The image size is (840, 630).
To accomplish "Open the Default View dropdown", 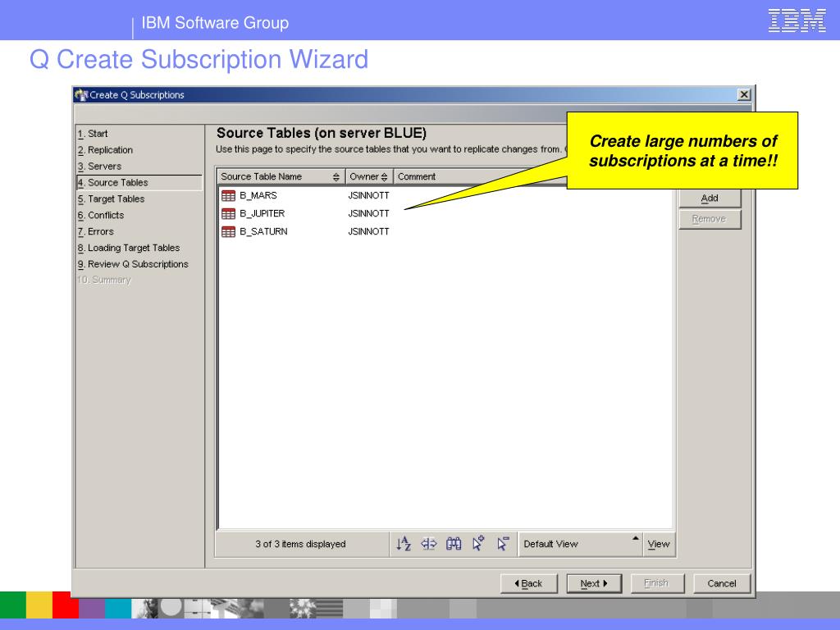I will pyautogui.click(x=581, y=544).
